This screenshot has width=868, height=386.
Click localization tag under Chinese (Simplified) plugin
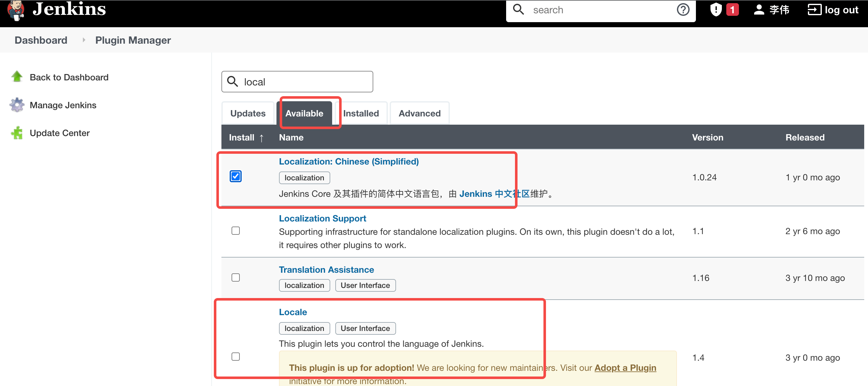[x=304, y=178]
